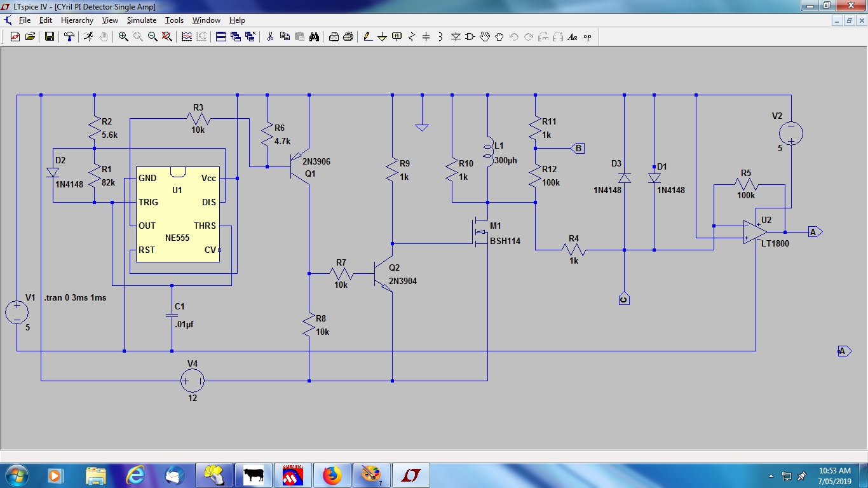Choose the Capacitor placement tool
The height and width of the screenshot is (488, 868).
point(426,37)
